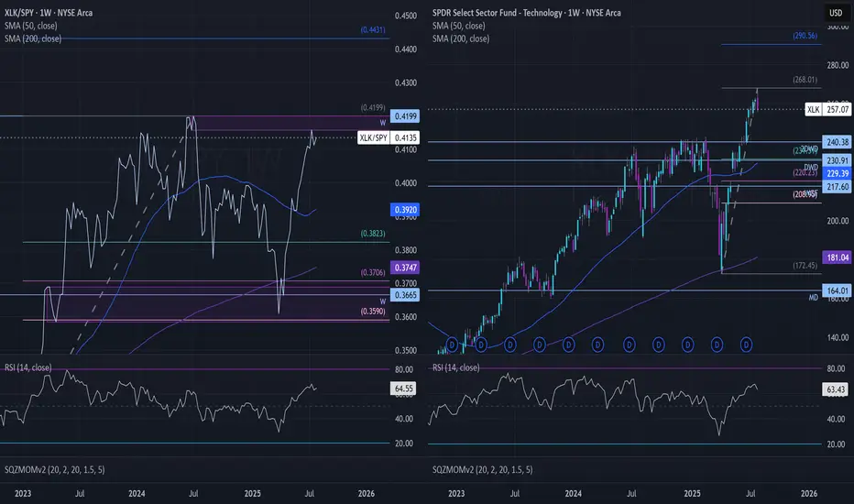The width and height of the screenshot is (854, 504).
Task: Click 2025 on the XLK/SPY time axis
Action: tap(253, 494)
